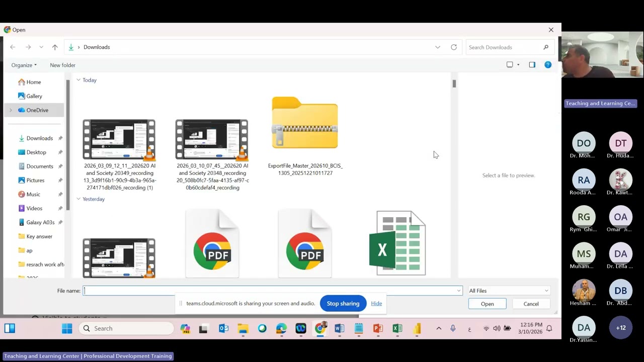Image resolution: width=644 pixels, height=362 pixels.
Task: Select the 2026_03_09_12_11 recording video
Action: [x=120, y=155]
